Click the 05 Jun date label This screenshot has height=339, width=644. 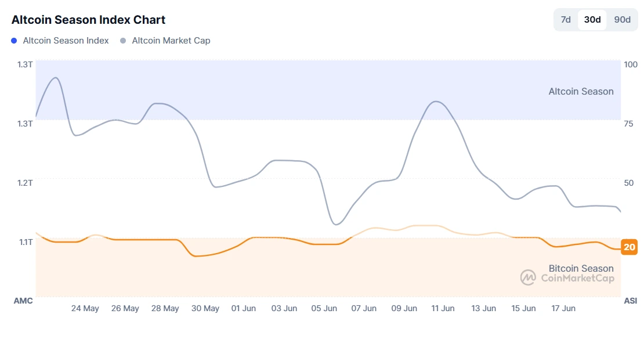coord(324,308)
